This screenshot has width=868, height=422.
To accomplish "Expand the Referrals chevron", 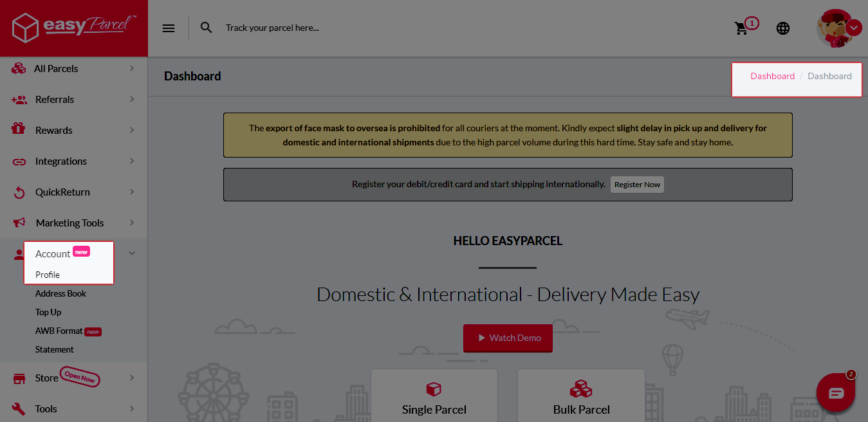I will point(132,99).
